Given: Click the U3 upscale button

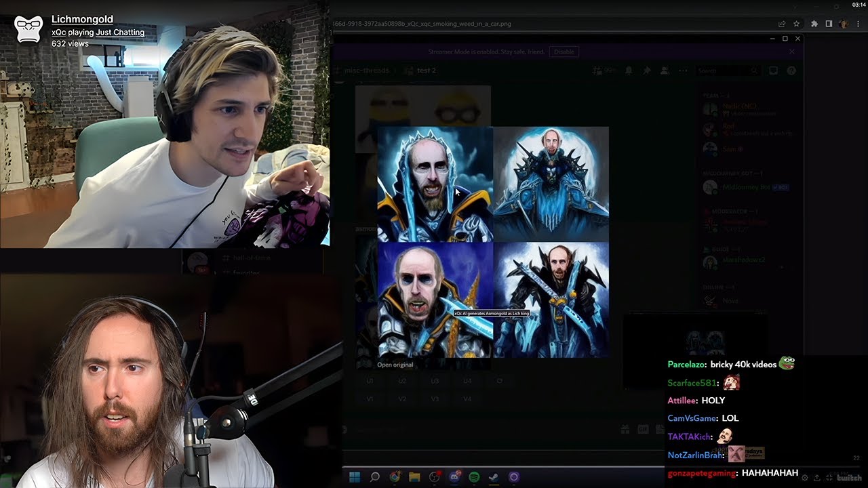Looking at the screenshot, I should (435, 381).
